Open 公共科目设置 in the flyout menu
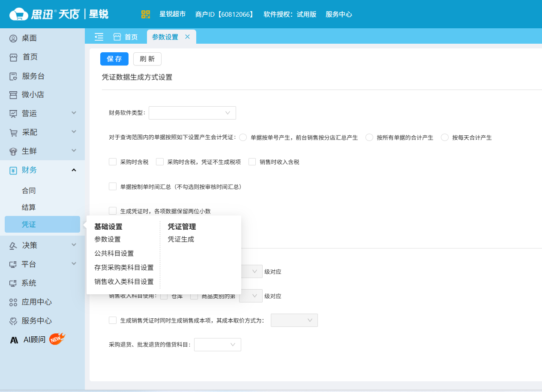542x392 pixels. click(114, 254)
